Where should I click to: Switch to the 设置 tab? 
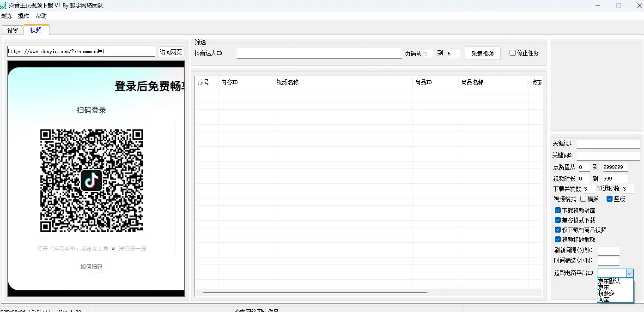pos(13,30)
